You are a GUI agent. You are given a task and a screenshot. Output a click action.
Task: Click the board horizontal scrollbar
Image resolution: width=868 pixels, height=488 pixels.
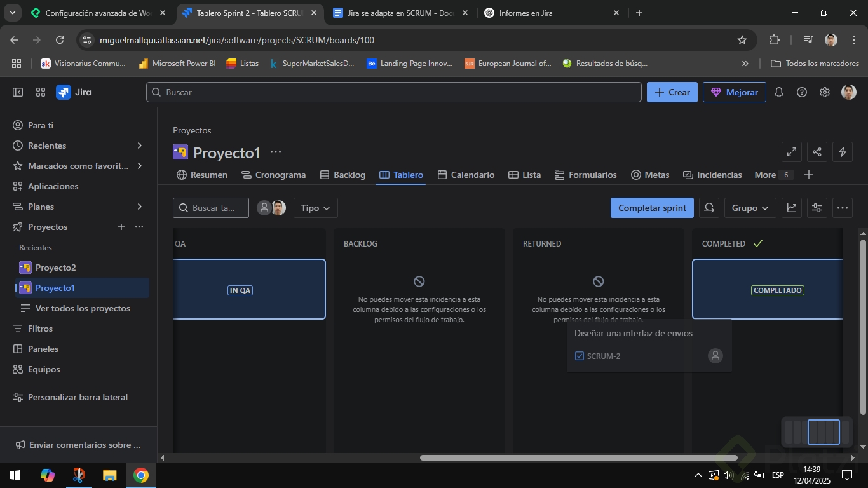pyautogui.click(x=578, y=457)
